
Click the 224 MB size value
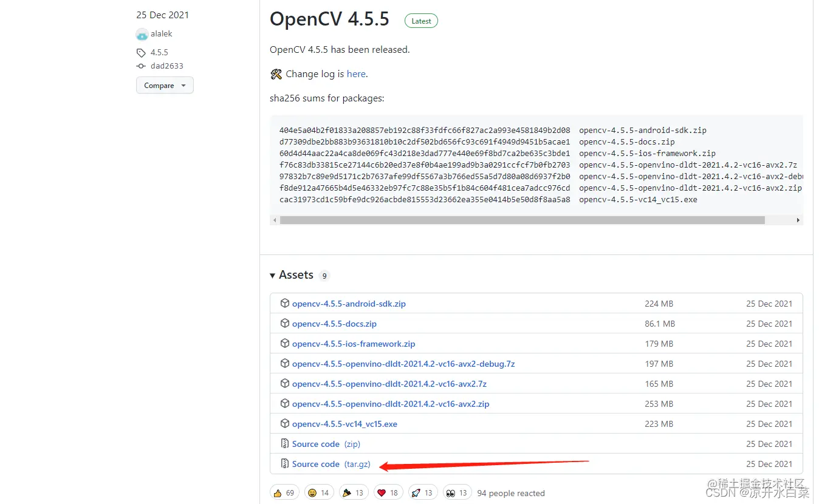659,304
